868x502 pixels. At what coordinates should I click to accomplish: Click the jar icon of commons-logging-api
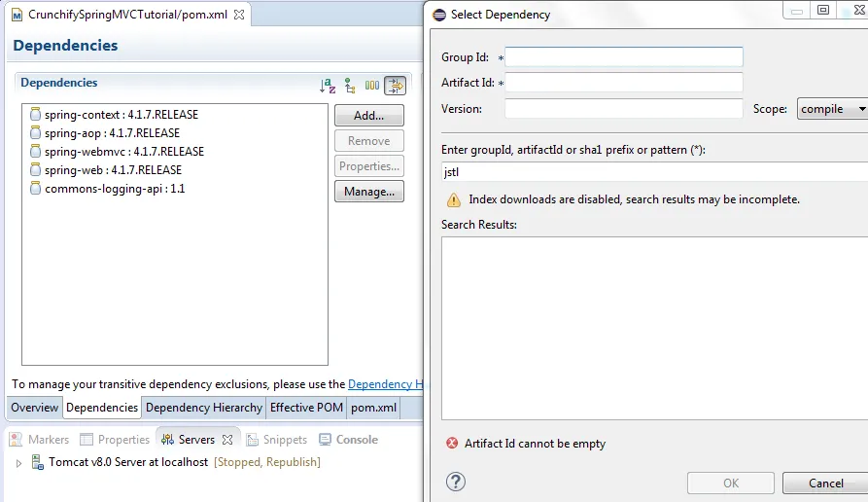point(35,189)
